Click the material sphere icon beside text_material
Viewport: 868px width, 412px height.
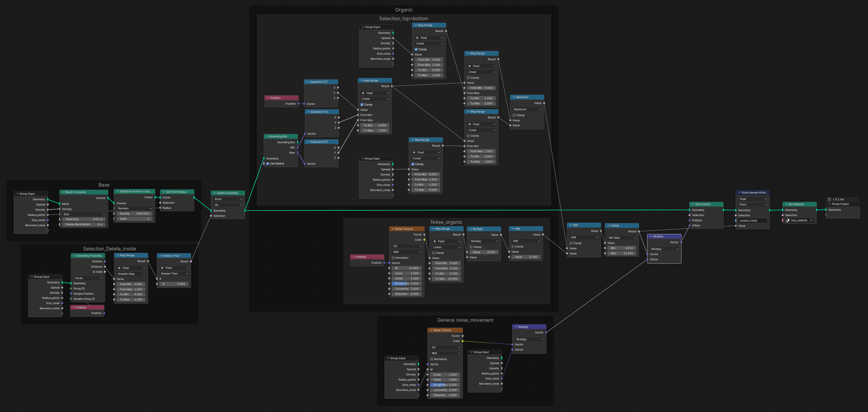pos(788,220)
